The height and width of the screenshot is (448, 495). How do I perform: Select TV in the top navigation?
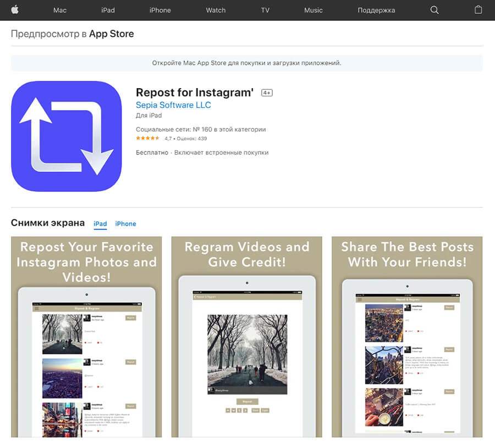tap(265, 10)
